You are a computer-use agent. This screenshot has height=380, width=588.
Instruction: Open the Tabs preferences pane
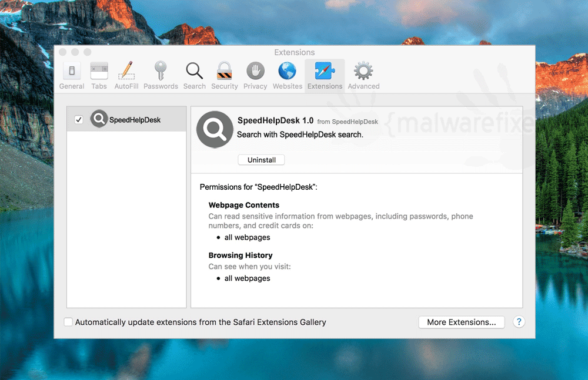tap(99, 76)
